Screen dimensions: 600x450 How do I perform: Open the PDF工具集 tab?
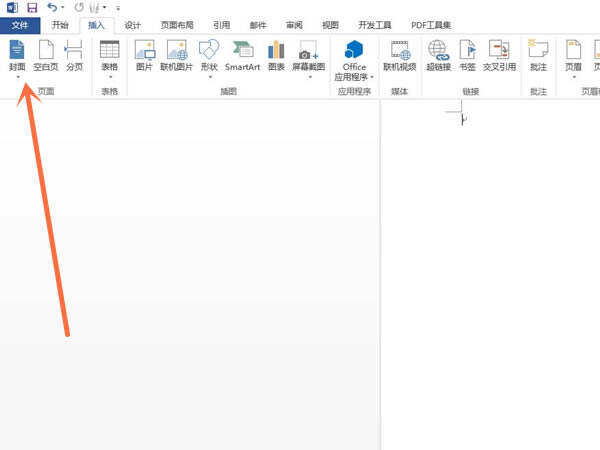click(x=431, y=25)
